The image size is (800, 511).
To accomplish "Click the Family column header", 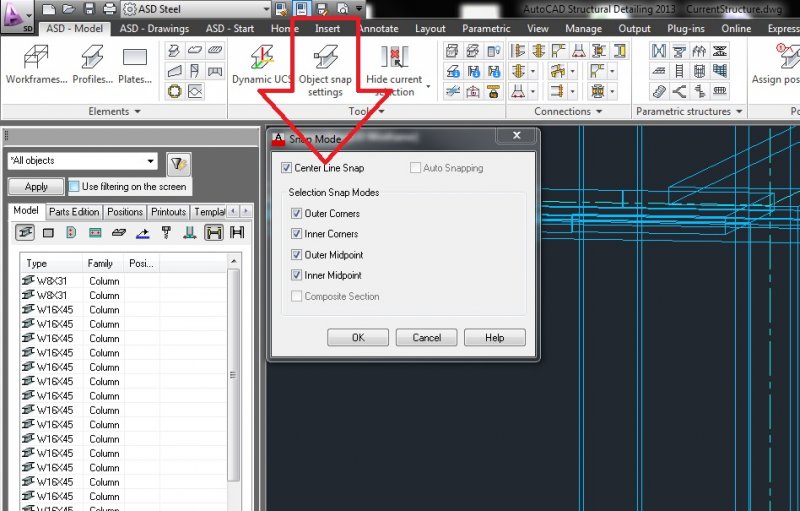I will [x=103, y=264].
